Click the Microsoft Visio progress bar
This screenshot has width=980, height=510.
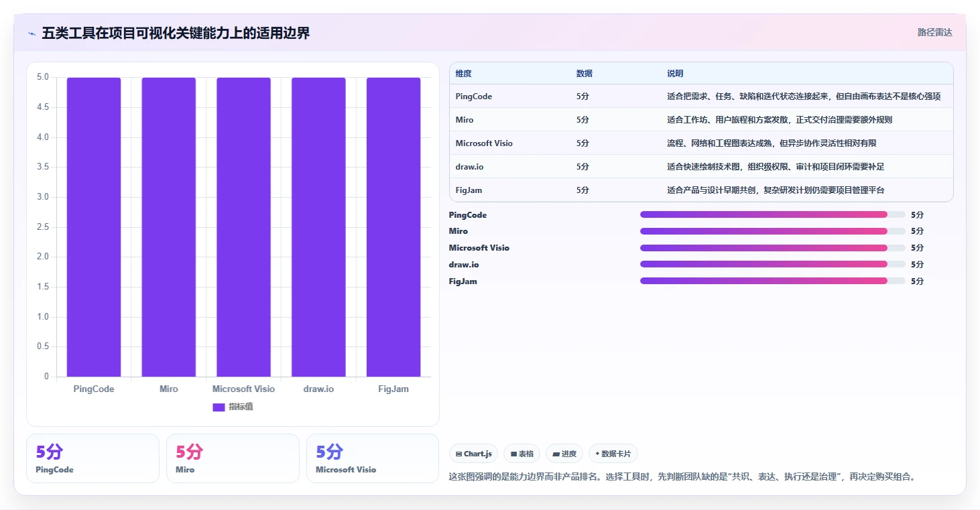[x=773, y=248]
